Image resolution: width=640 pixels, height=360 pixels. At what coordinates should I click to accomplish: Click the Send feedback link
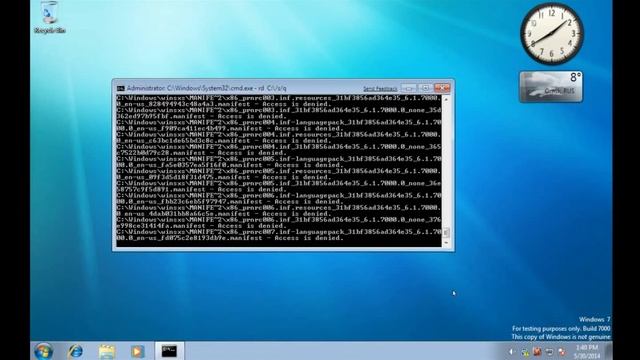[x=380, y=89]
